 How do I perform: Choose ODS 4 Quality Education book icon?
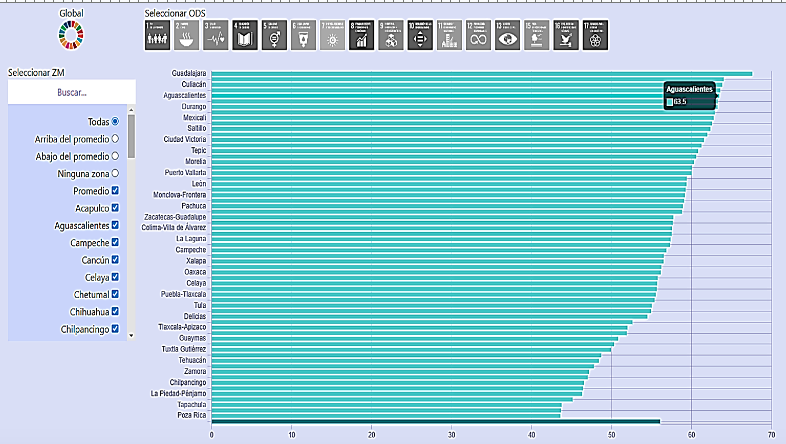coord(246,35)
